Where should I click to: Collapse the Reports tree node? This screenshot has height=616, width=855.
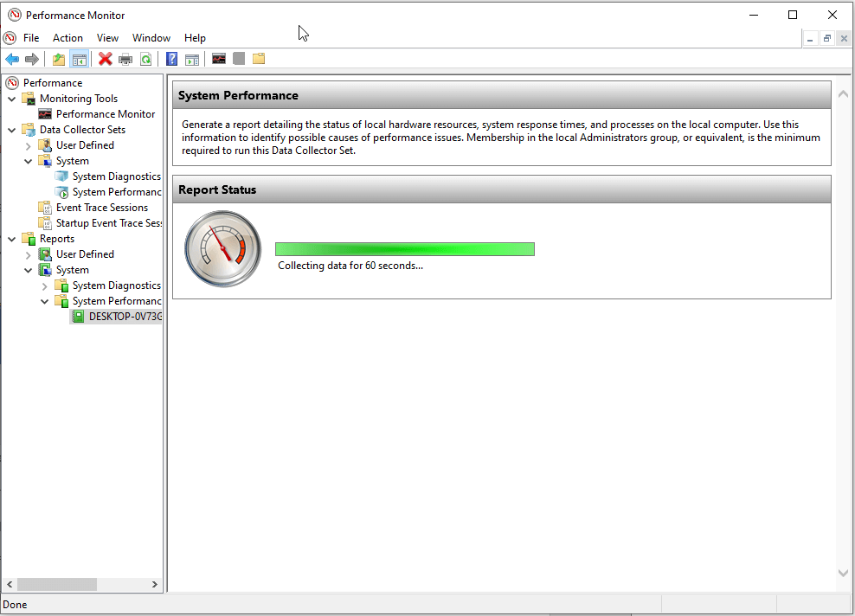[11, 238]
